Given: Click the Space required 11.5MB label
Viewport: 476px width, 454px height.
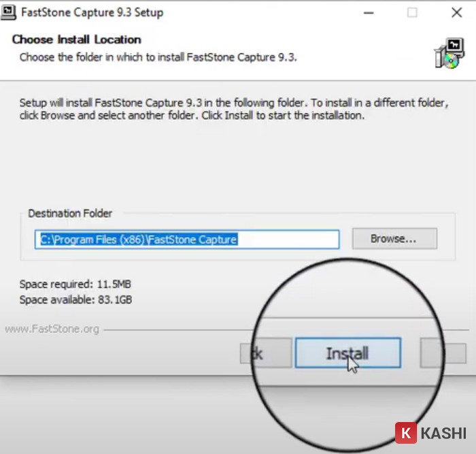Looking at the screenshot, I should pyautogui.click(x=75, y=283).
